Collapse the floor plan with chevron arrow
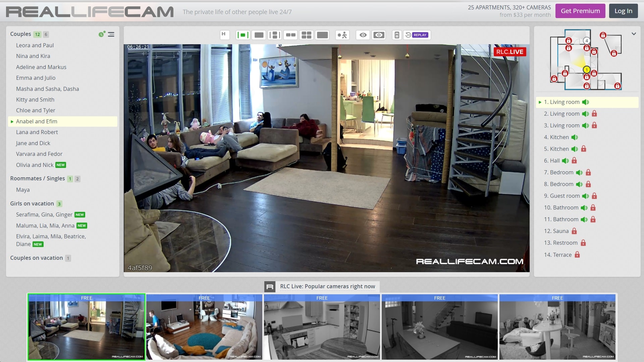This screenshot has height=362, width=644. [x=634, y=34]
